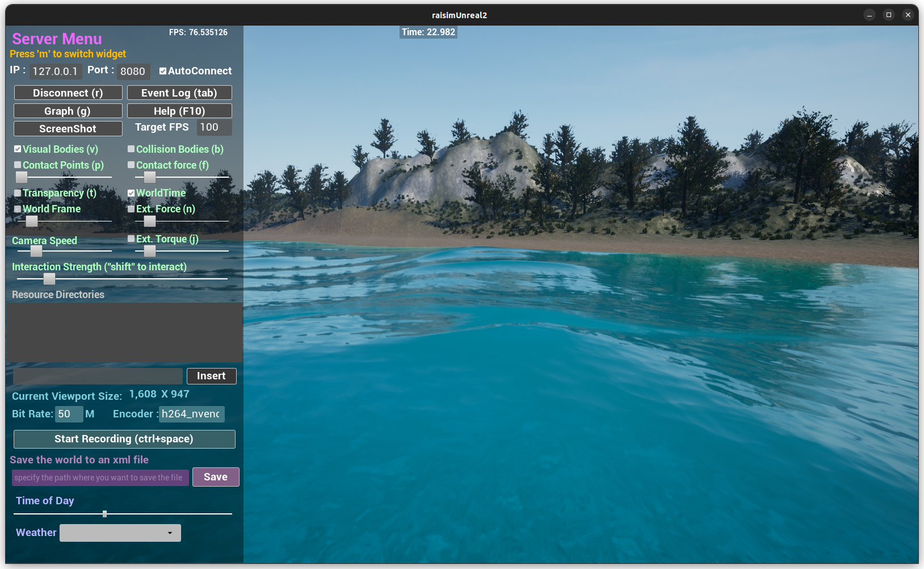Enable Contact Points (p) display

coord(18,165)
